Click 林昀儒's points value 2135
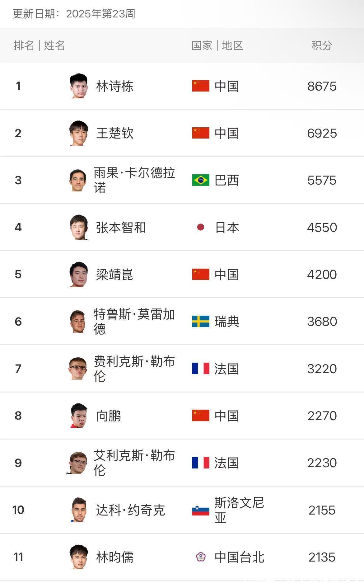The height and width of the screenshot is (588, 364). coord(322,557)
